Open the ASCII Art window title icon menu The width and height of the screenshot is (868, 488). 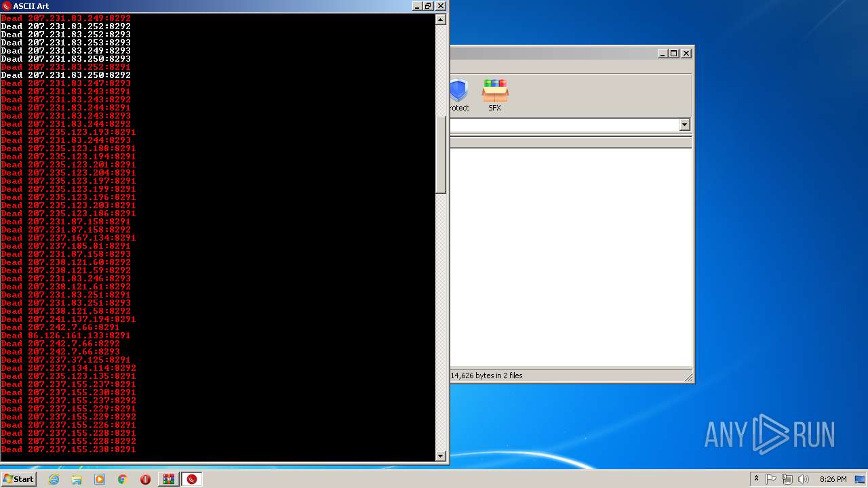(7, 6)
